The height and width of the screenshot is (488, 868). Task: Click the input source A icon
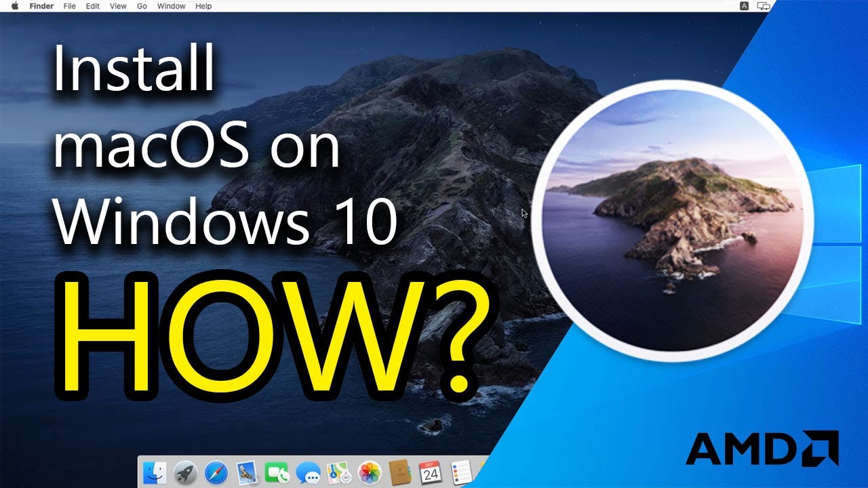(x=744, y=6)
